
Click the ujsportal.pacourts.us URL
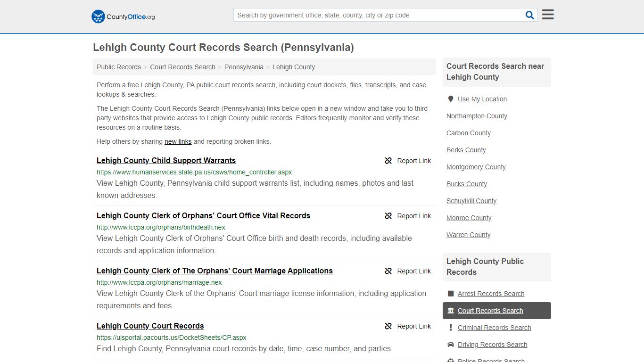pos(171,337)
